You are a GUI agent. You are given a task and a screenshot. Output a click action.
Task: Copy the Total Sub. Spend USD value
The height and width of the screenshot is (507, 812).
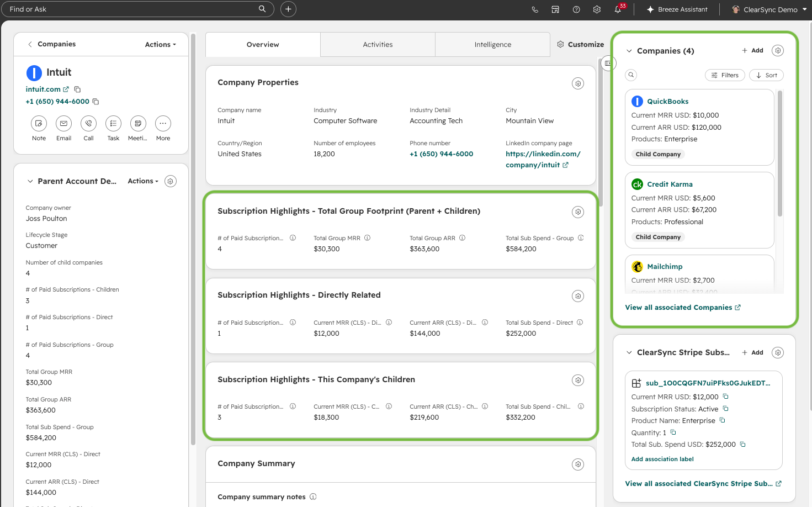[743, 444]
